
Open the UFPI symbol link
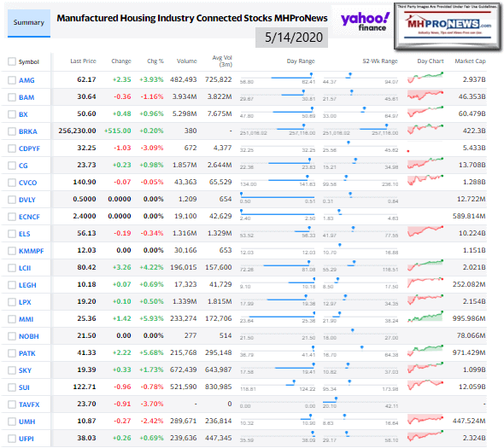(26, 439)
